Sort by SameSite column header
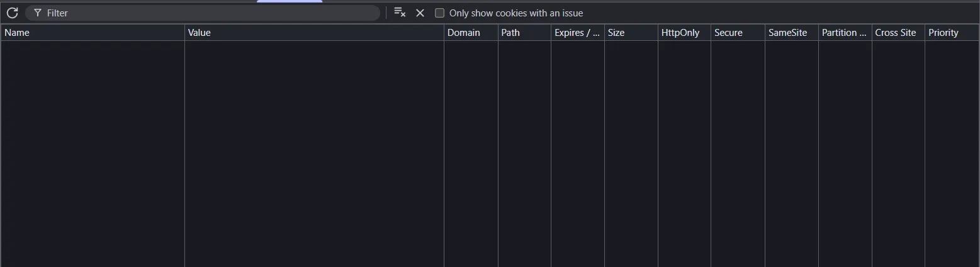 792,33
